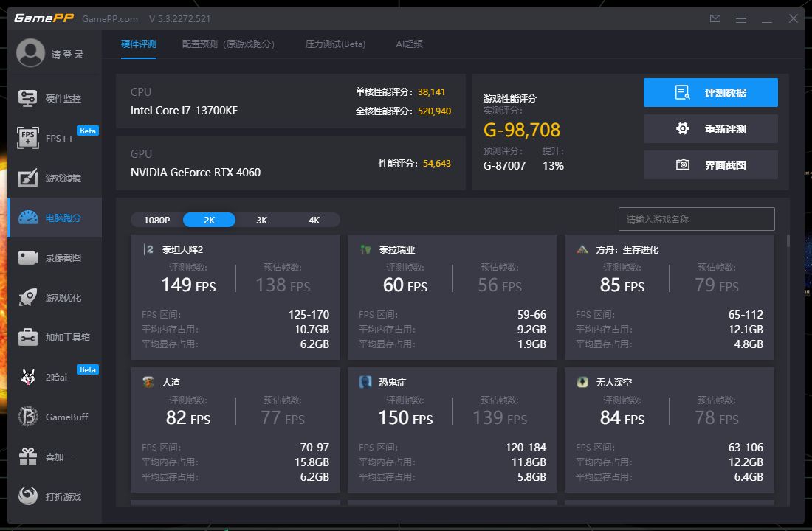The image size is (812, 531).
Task: Click the 界面截图 camera icon
Action: [683, 164]
